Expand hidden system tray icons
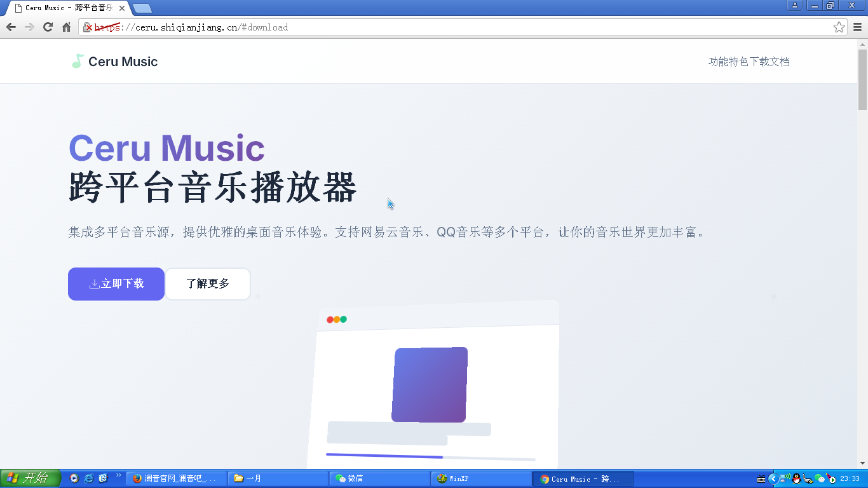The width and height of the screenshot is (868, 488). coord(773,478)
